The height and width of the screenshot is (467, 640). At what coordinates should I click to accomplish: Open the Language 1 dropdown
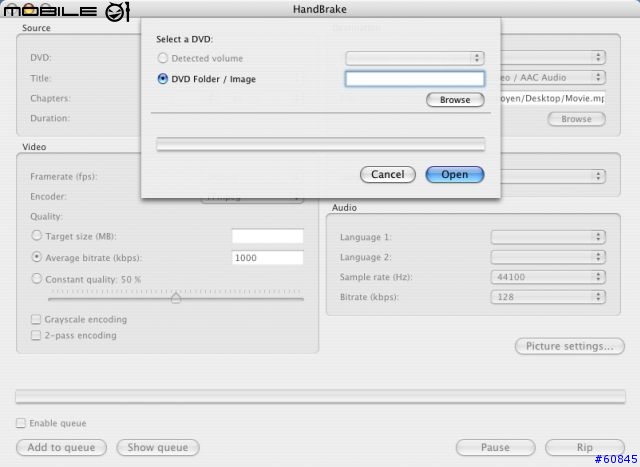click(548, 237)
